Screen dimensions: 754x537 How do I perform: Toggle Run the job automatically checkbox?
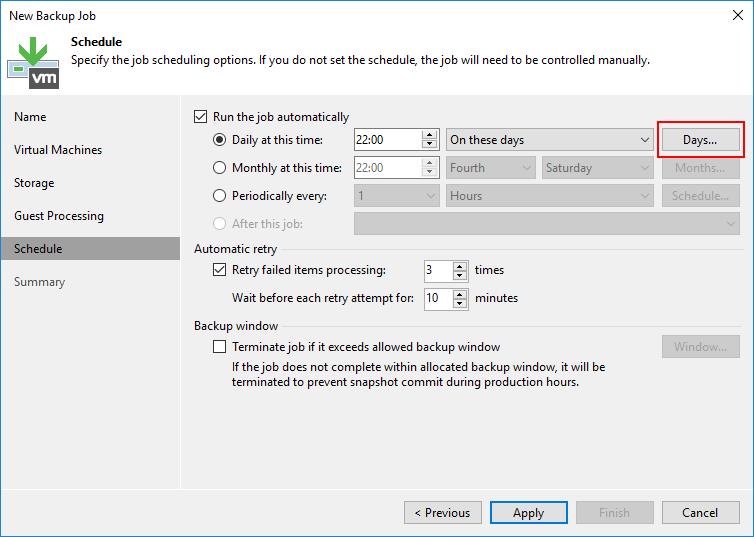click(201, 117)
